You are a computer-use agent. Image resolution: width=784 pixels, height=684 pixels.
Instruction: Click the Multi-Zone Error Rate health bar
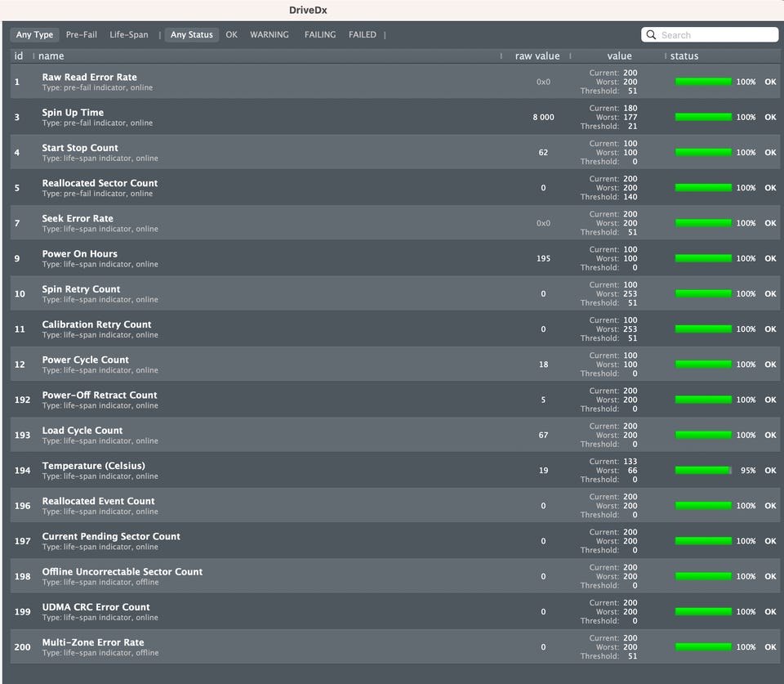tap(703, 647)
